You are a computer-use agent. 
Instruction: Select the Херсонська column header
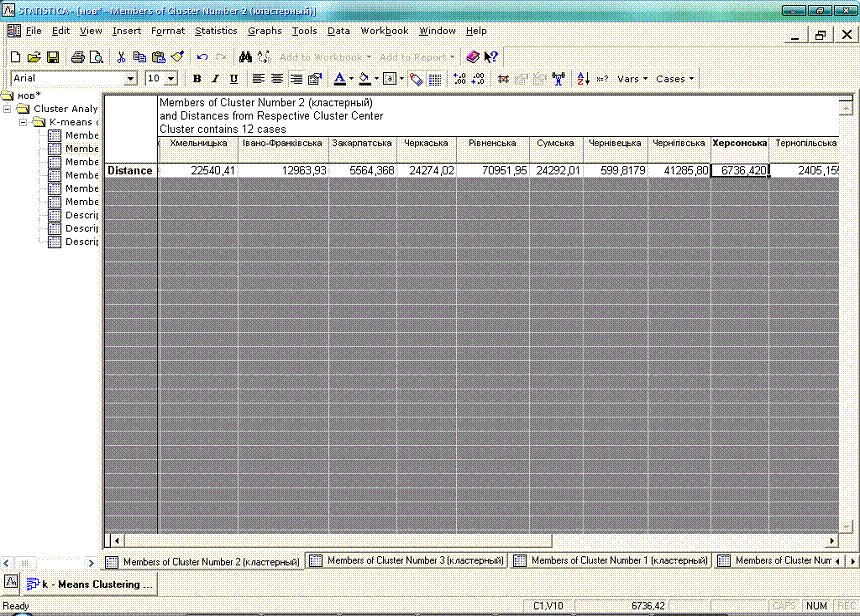(739, 144)
